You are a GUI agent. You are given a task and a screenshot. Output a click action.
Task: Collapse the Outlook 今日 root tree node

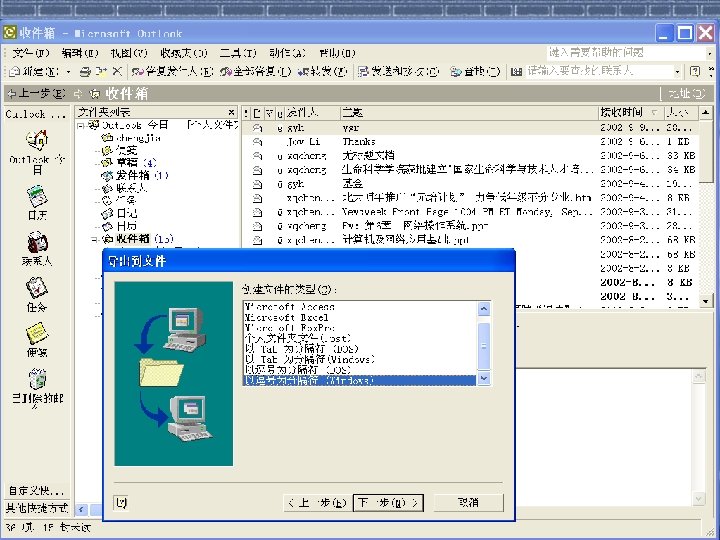(x=81, y=125)
